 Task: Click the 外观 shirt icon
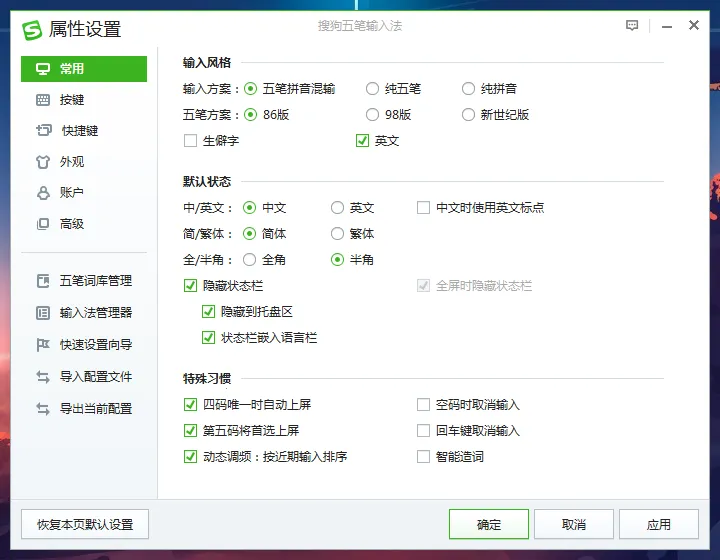coord(43,162)
